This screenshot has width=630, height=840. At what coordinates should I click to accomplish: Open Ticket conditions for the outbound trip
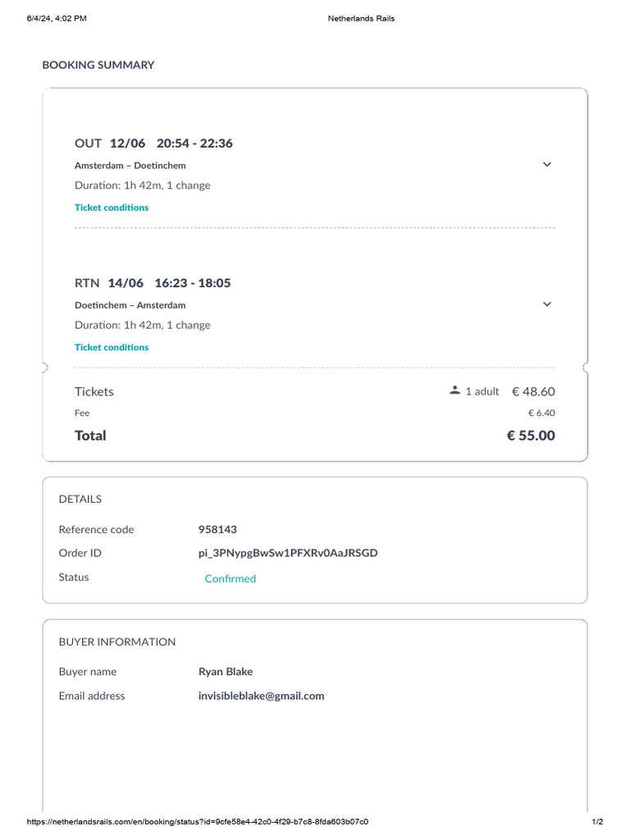tap(112, 208)
